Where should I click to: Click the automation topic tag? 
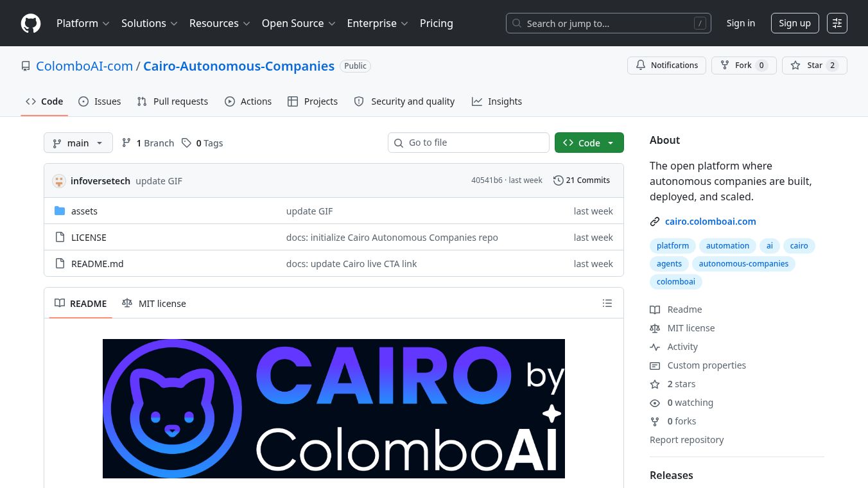click(727, 246)
